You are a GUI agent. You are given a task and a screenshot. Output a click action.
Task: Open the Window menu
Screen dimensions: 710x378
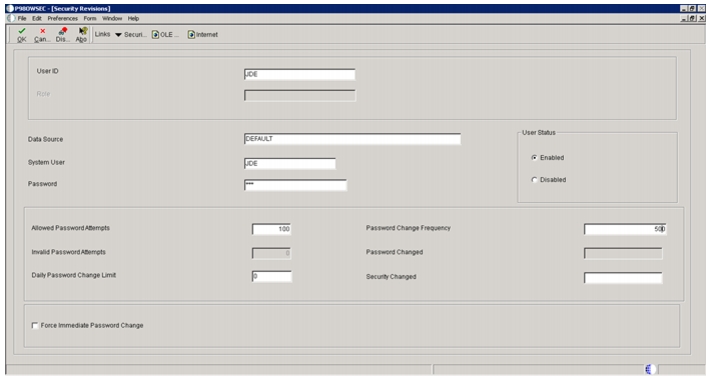click(112, 19)
